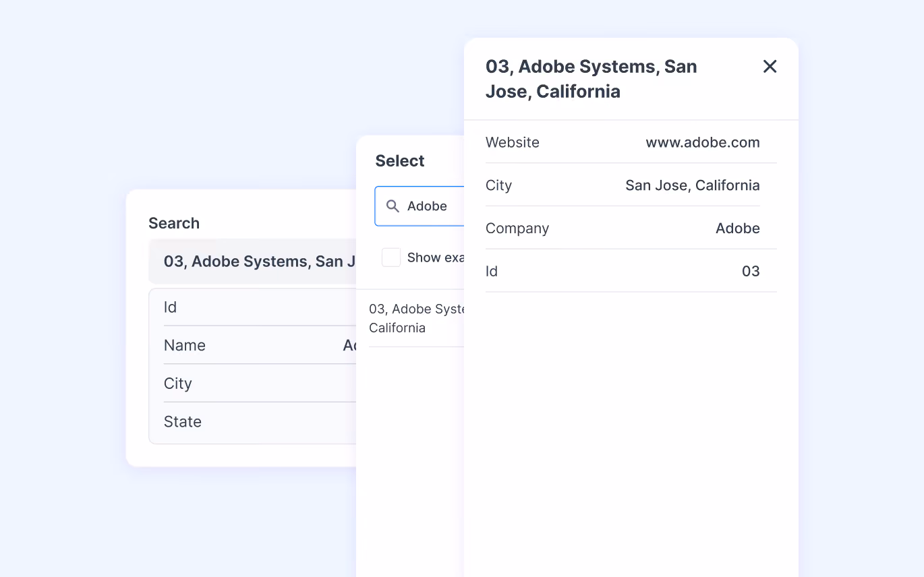The height and width of the screenshot is (577, 924).
Task: Click the Company value Adobe
Action: [738, 229]
